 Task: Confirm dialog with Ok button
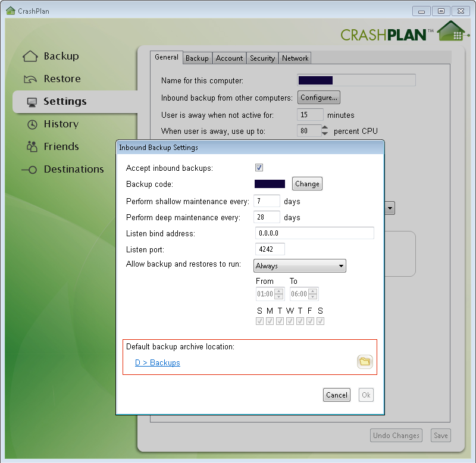[x=366, y=395]
